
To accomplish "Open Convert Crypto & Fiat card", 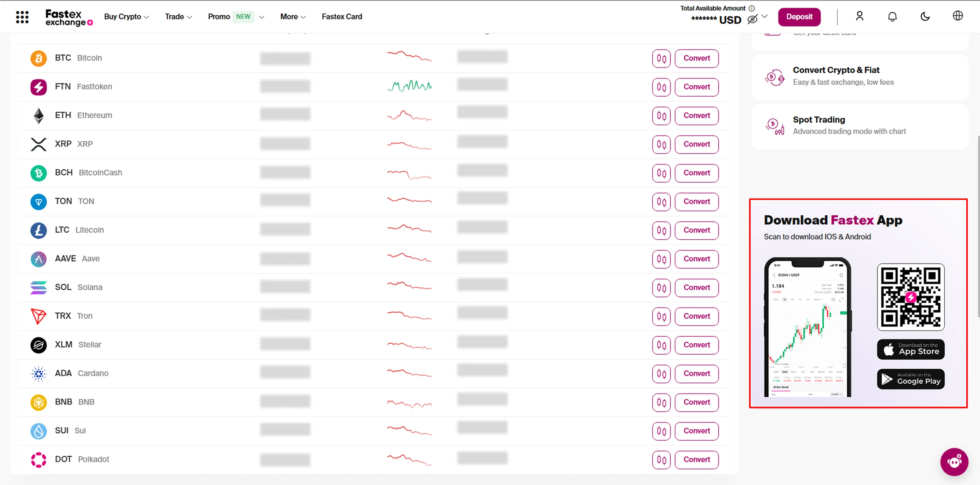I will point(860,77).
